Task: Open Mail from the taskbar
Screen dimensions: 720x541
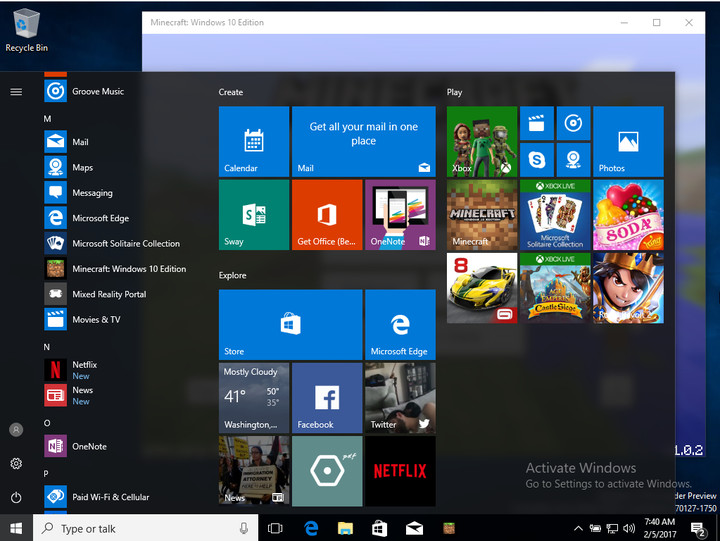Action: pyautogui.click(x=414, y=529)
